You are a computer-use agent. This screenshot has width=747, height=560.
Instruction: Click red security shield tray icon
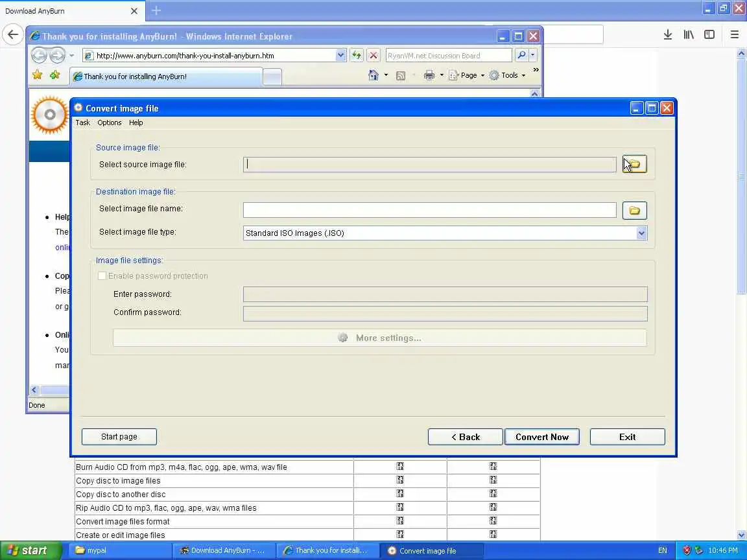687,550
